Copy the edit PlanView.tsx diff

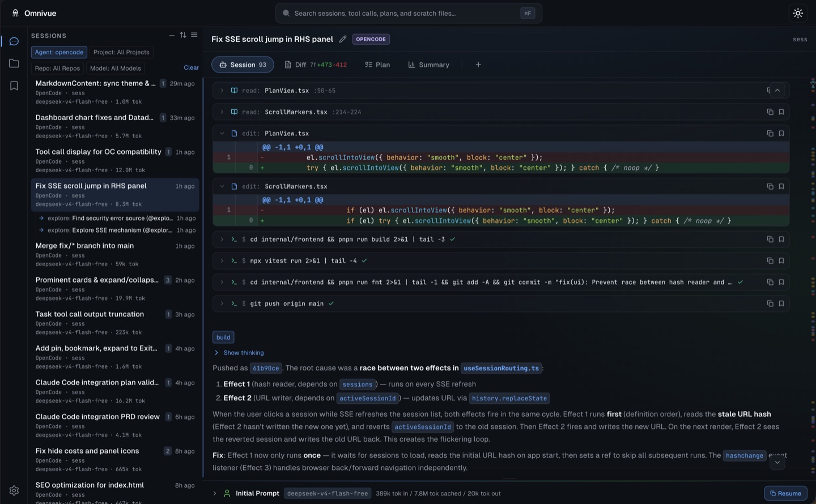tap(770, 134)
